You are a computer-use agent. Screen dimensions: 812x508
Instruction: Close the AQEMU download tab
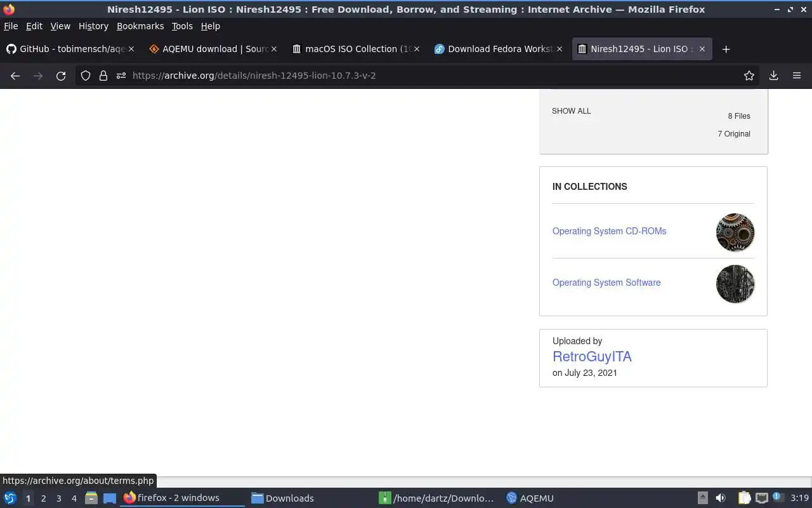[274, 49]
